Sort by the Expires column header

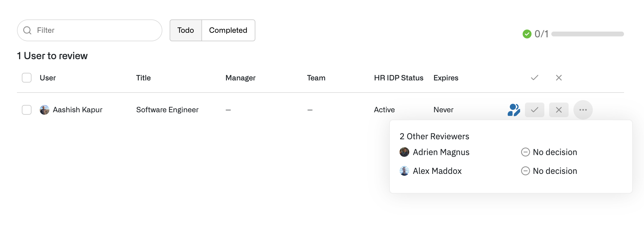pyautogui.click(x=446, y=78)
